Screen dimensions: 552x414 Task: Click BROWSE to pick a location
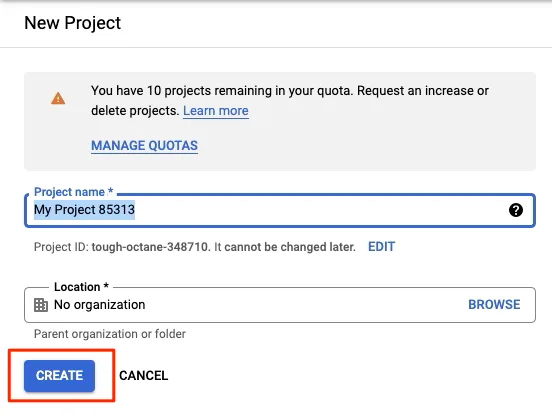tap(494, 305)
